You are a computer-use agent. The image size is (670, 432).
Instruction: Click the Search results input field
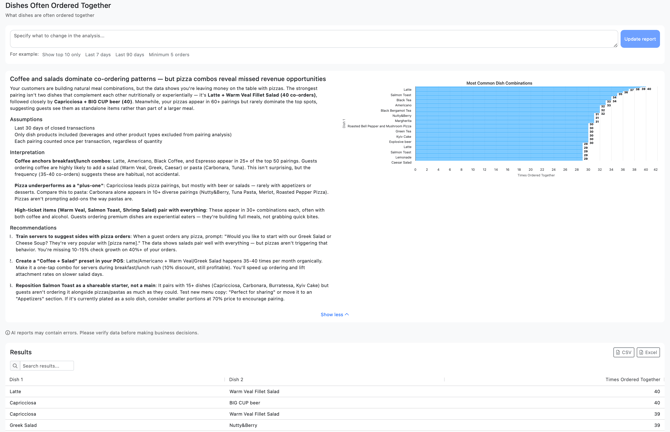[x=46, y=366]
